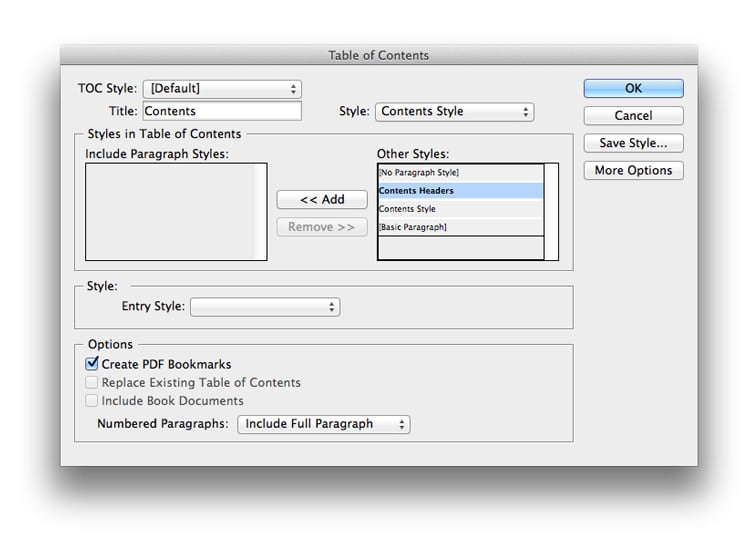
Task: Select Contents Headers in Other Styles
Action: coord(461,191)
